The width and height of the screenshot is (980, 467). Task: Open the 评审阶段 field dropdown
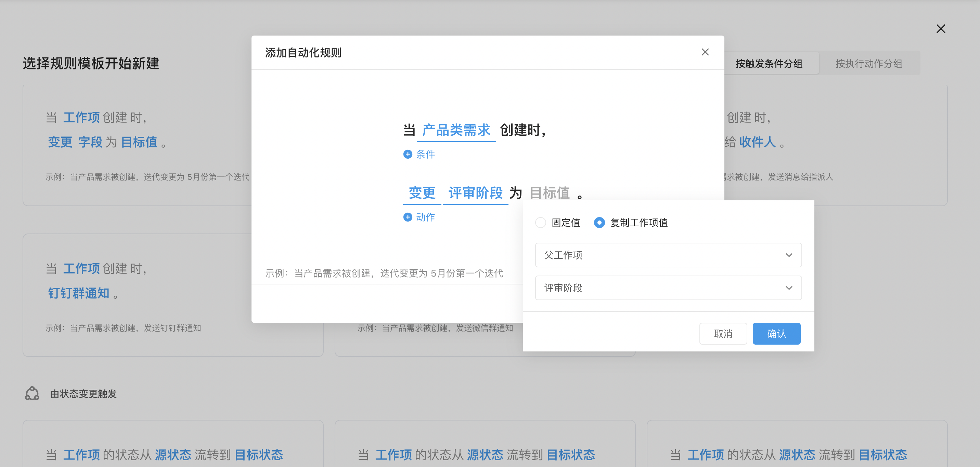pos(668,288)
